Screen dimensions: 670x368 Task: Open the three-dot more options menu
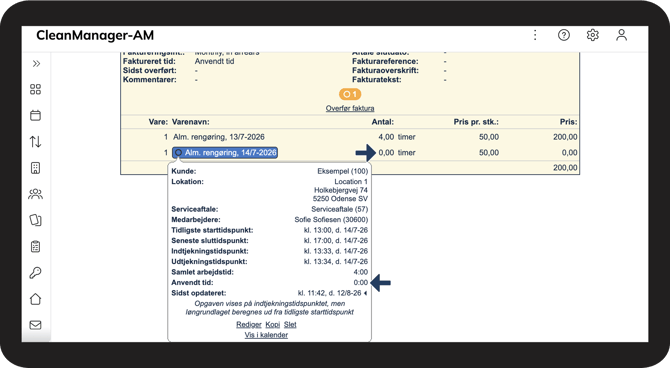click(535, 35)
